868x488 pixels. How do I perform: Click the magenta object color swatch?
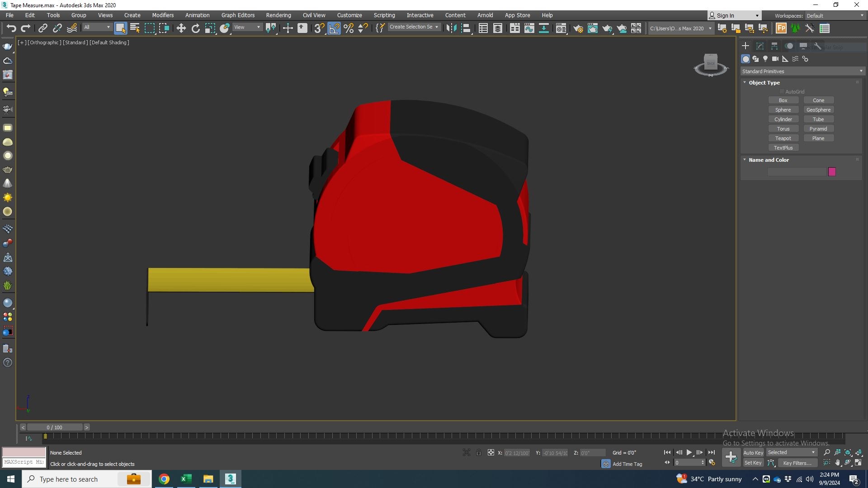[x=832, y=172]
